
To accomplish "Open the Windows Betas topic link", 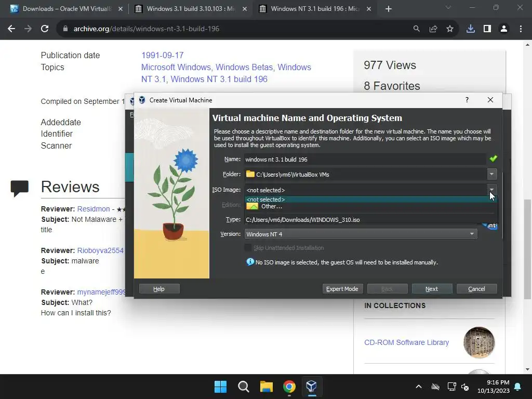I will 244,67.
